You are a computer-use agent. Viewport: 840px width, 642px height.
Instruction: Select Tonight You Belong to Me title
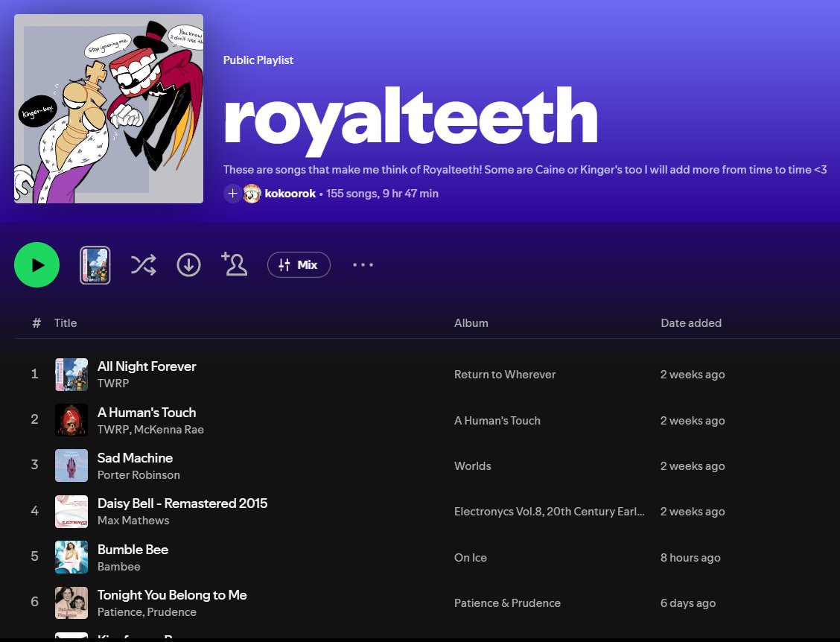click(172, 595)
